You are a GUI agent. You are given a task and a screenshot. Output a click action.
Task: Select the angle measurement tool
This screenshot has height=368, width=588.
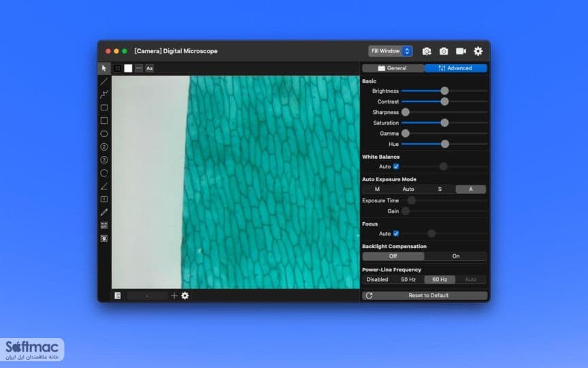click(104, 186)
